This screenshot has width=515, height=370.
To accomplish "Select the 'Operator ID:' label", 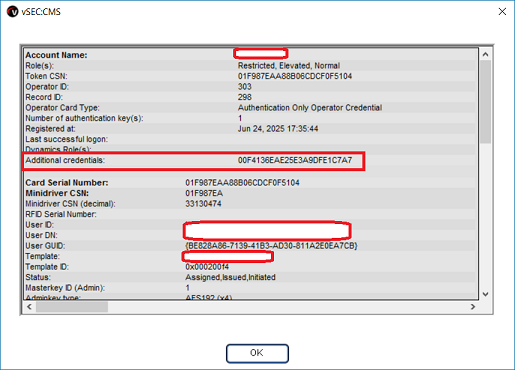I will click(47, 87).
